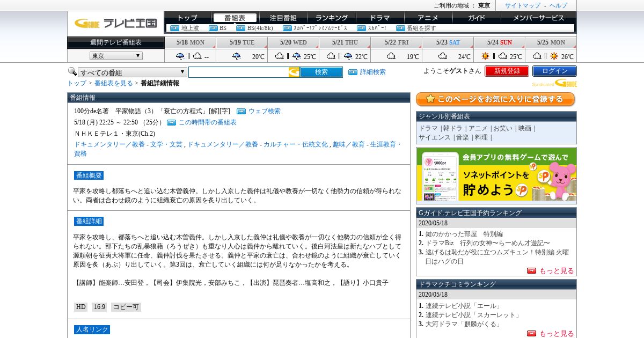Click the red arrow icon of reservation ranking もっと見る
The width and height of the screenshot is (644, 338).
[531, 271]
